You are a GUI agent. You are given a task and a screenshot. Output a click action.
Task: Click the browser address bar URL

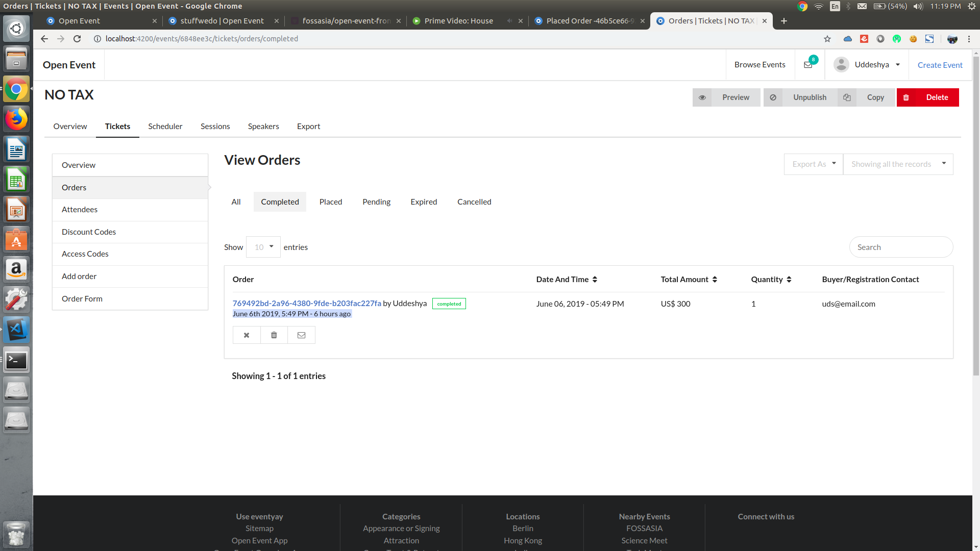[x=202, y=39]
